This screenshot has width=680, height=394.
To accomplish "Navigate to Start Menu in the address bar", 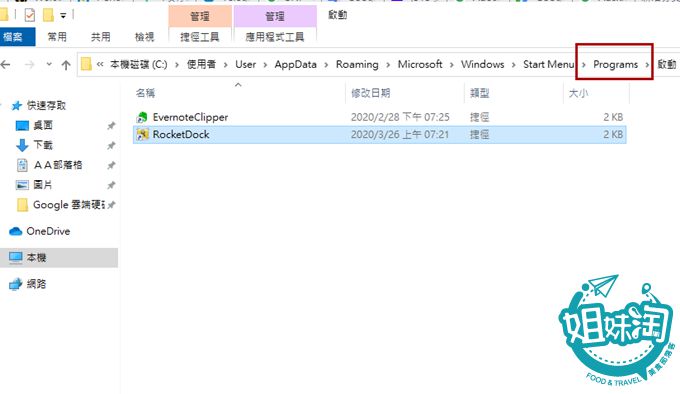I will pos(549,65).
